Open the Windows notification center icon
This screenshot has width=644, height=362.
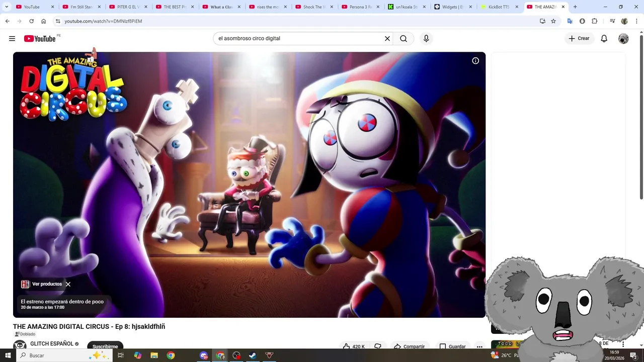coord(634,355)
